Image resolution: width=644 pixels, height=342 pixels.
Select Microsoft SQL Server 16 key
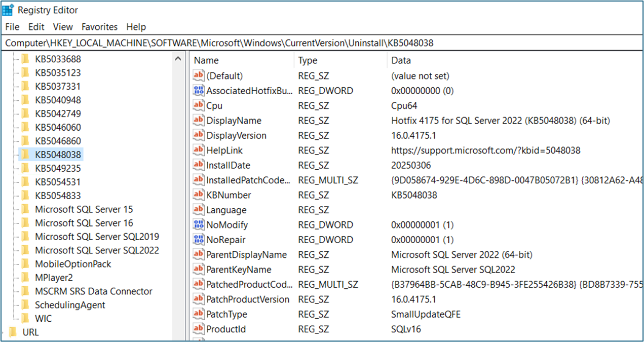84,223
